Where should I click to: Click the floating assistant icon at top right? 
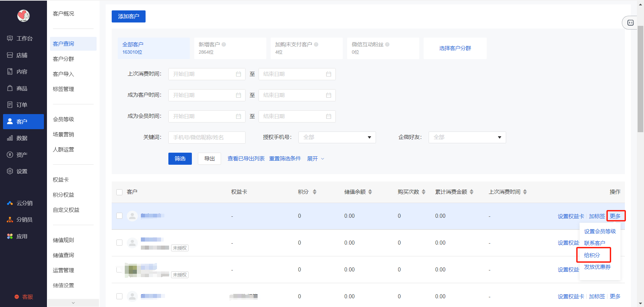(x=631, y=23)
